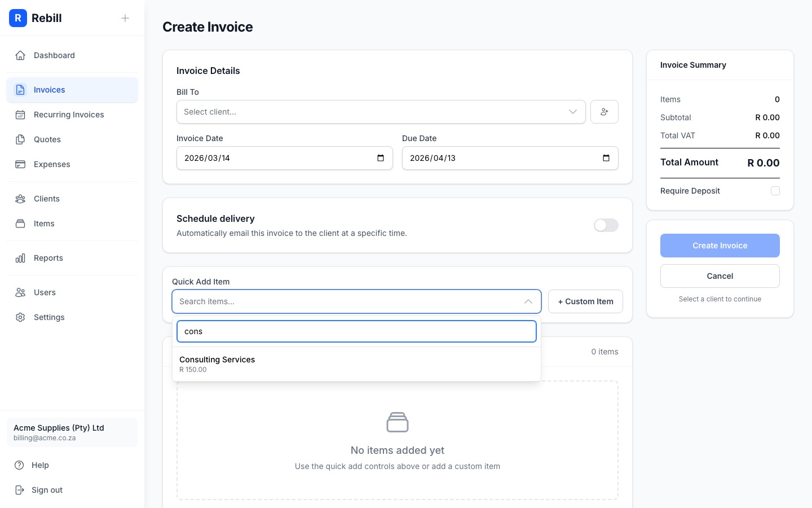Enable the Schedule delivery toggle
The height and width of the screenshot is (508, 812).
pyautogui.click(x=606, y=225)
